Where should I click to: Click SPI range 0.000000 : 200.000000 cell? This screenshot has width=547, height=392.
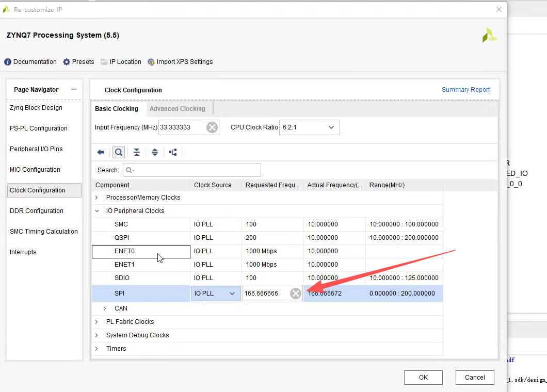point(405,293)
